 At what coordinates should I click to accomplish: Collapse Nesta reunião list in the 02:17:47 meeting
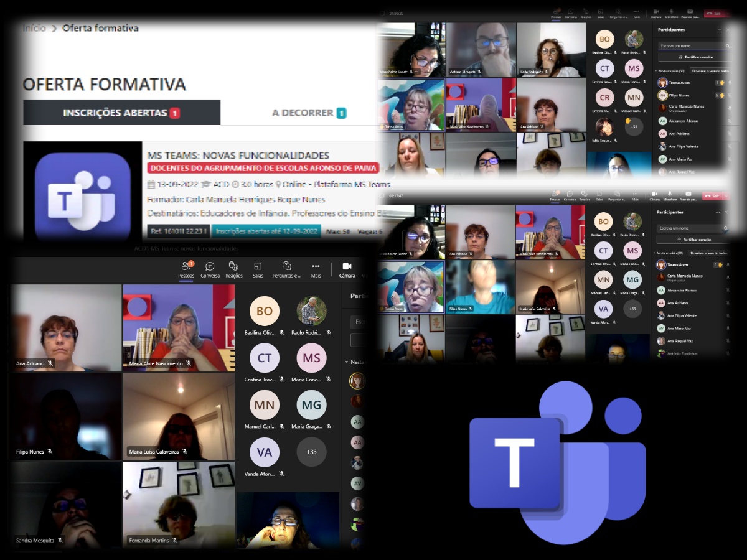[x=655, y=253]
